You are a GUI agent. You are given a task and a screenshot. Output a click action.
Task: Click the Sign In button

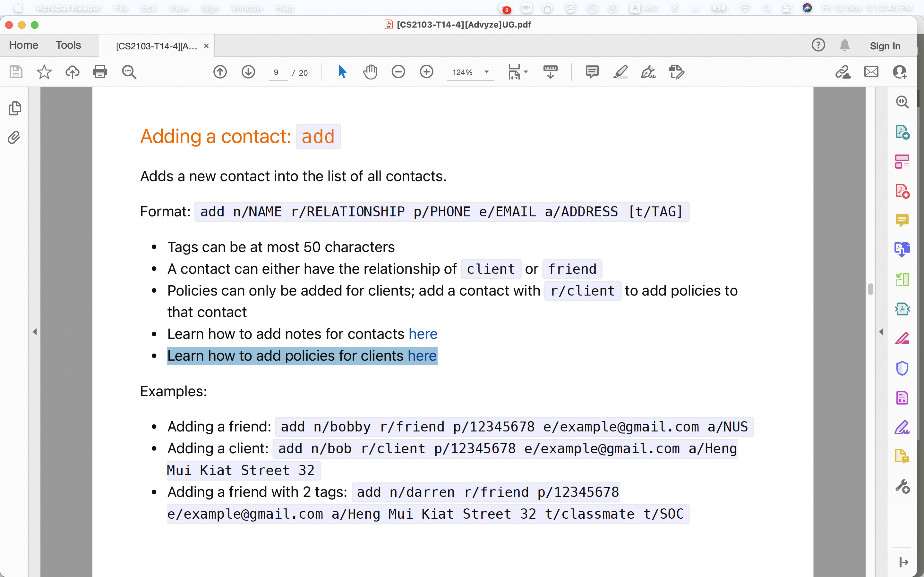click(x=885, y=46)
